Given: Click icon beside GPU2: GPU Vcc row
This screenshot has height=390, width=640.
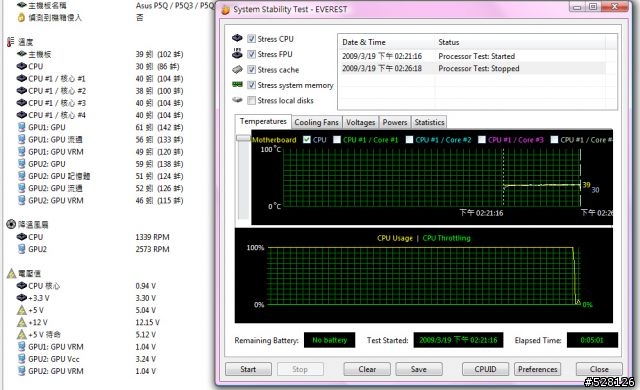Looking at the screenshot, I should pyautogui.click(x=22, y=359).
